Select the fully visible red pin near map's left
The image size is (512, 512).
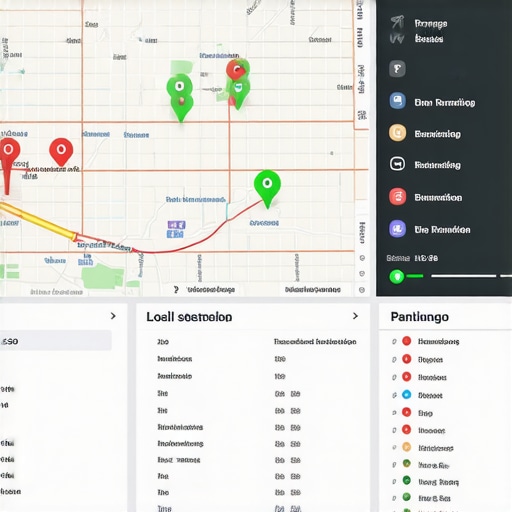tap(61, 152)
